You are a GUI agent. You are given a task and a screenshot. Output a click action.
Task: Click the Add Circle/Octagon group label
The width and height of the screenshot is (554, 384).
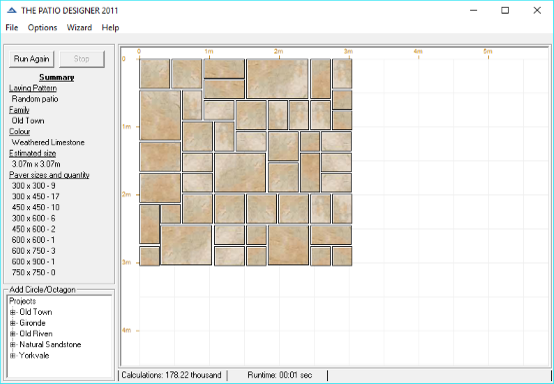pos(42,290)
